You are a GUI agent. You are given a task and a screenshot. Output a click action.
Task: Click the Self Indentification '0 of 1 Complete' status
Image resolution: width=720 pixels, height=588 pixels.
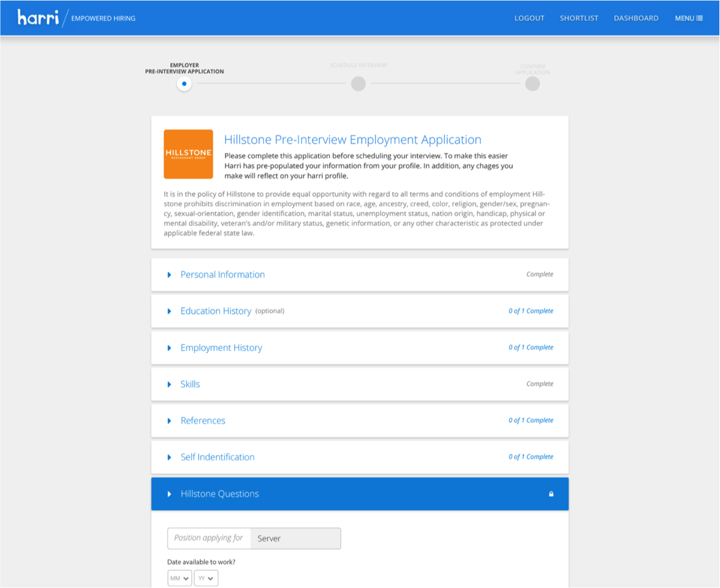tap(531, 457)
